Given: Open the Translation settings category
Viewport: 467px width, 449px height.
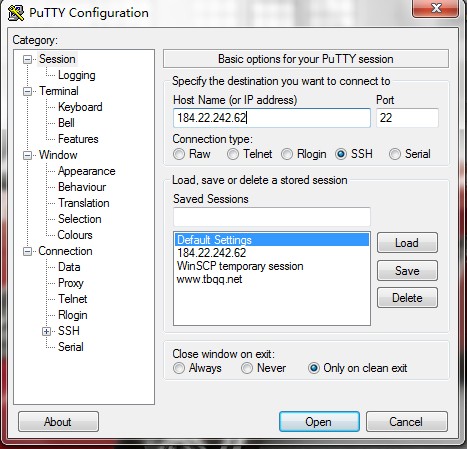Looking at the screenshot, I should click(84, 203).
